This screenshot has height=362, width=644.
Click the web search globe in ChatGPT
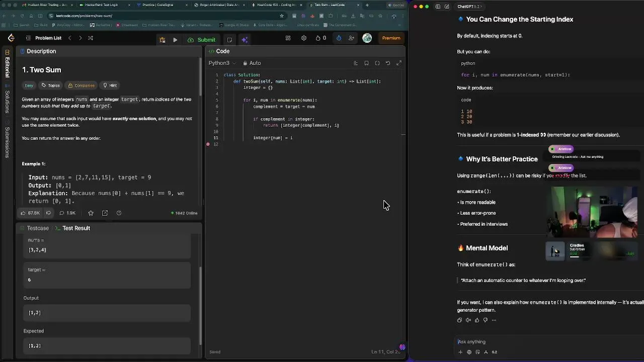(469, 352)
